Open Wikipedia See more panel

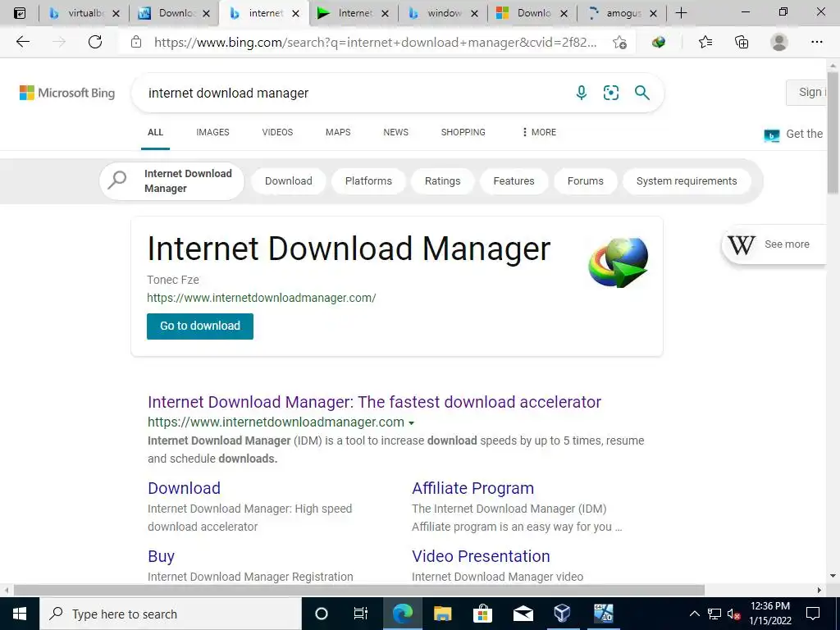(x=774, y=244)
